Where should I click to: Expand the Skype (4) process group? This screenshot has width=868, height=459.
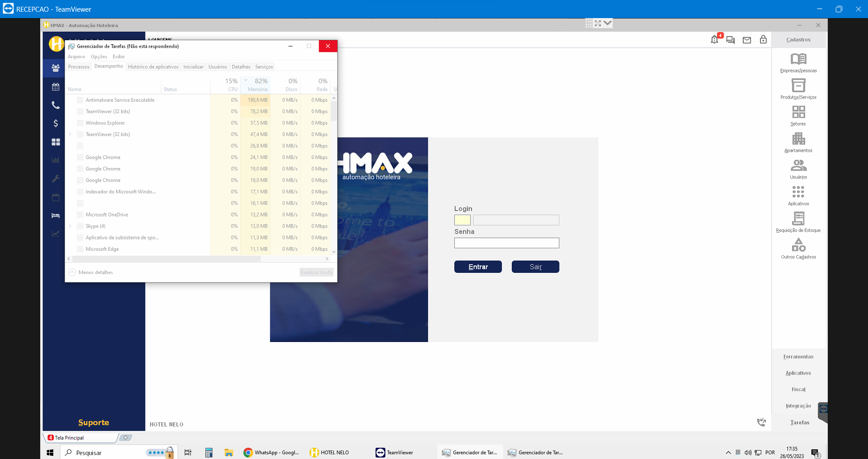pyautogui.click(x=70, y=226)
